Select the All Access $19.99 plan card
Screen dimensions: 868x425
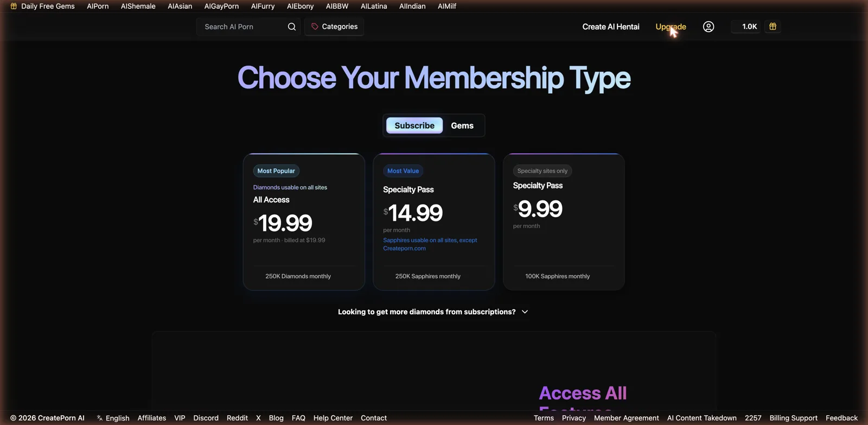tap(304, 222)
